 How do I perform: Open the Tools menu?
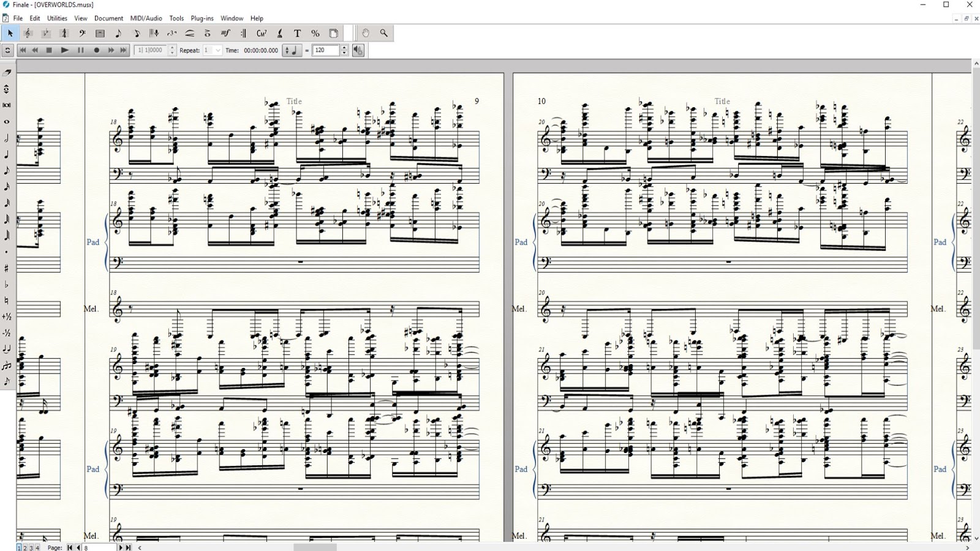176,18
